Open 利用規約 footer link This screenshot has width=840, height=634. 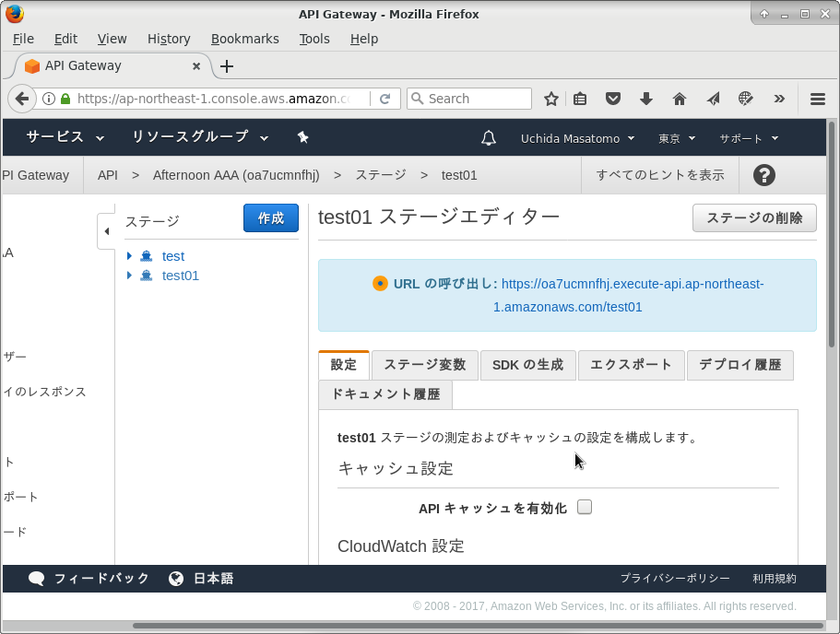coord(775,579)
